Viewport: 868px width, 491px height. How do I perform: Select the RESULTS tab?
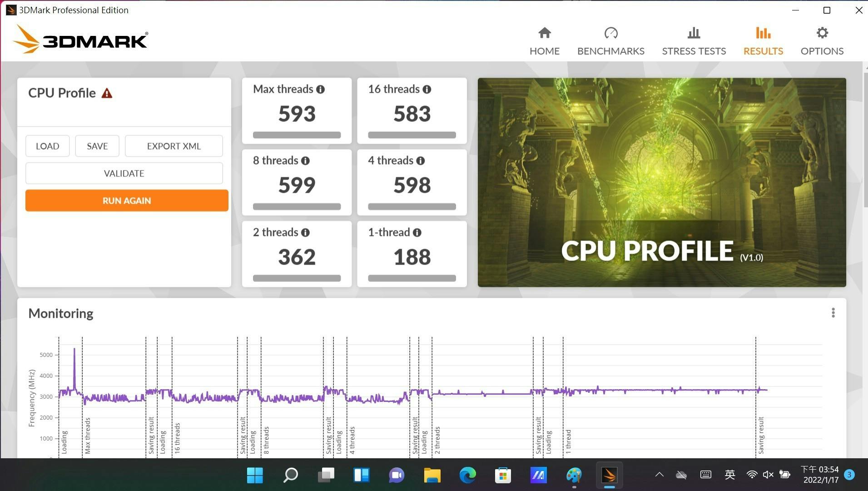(763, 41)
